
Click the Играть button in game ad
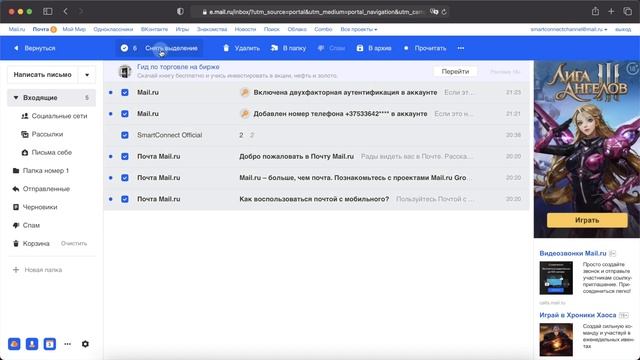point(587,220)
